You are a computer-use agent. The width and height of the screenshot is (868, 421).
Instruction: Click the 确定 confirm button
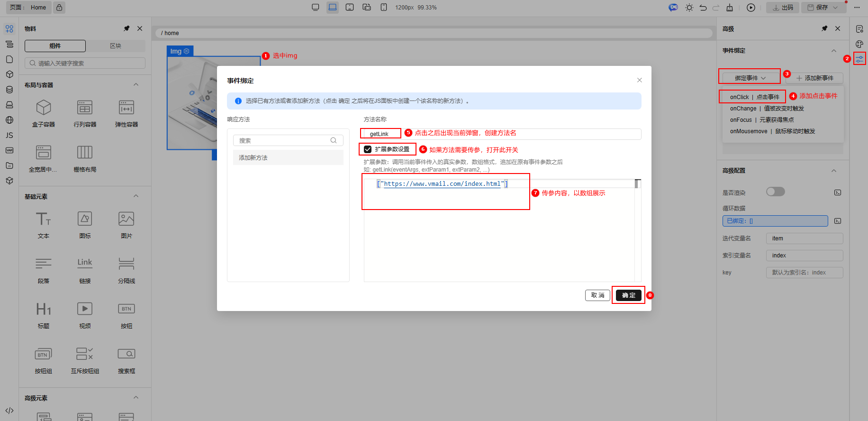point(628,295)
